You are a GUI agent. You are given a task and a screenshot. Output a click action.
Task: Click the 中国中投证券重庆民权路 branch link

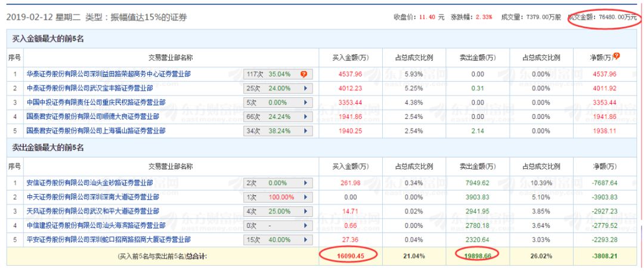[95, 103]
